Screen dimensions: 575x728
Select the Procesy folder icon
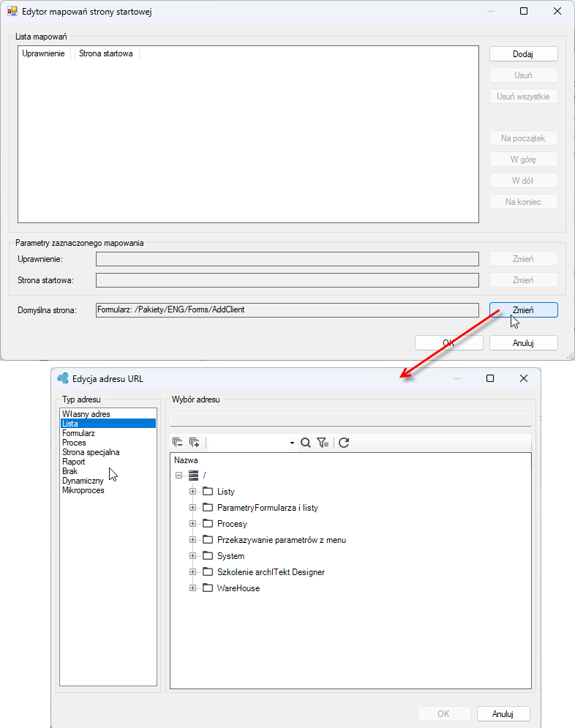tap(208, 523)
